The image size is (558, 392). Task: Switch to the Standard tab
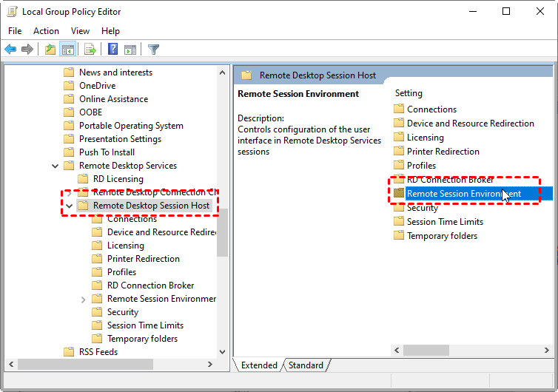[306, 365]
